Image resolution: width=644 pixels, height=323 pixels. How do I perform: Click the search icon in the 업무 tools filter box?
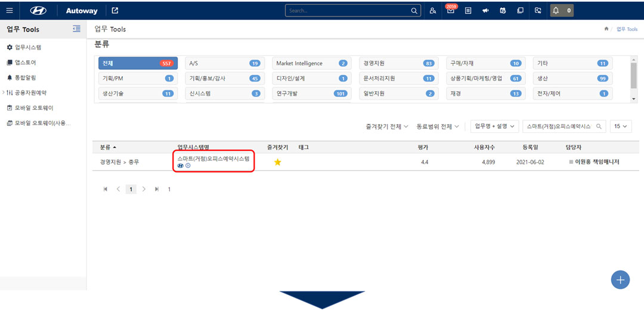599,126
